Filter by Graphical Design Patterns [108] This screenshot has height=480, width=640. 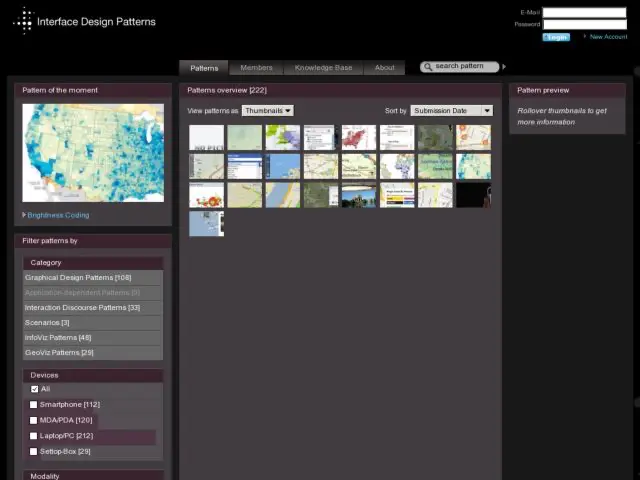point(93,278)
